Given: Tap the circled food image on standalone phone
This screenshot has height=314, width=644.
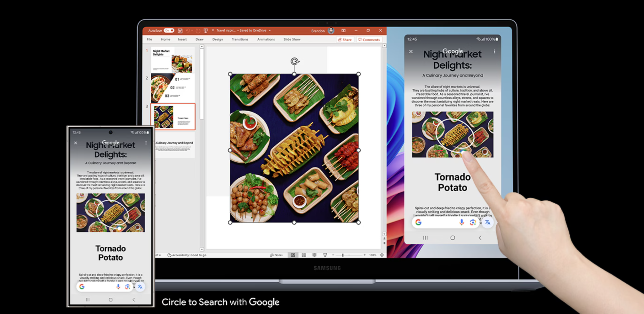Looking at the screenshot, I should click(111, 213).
